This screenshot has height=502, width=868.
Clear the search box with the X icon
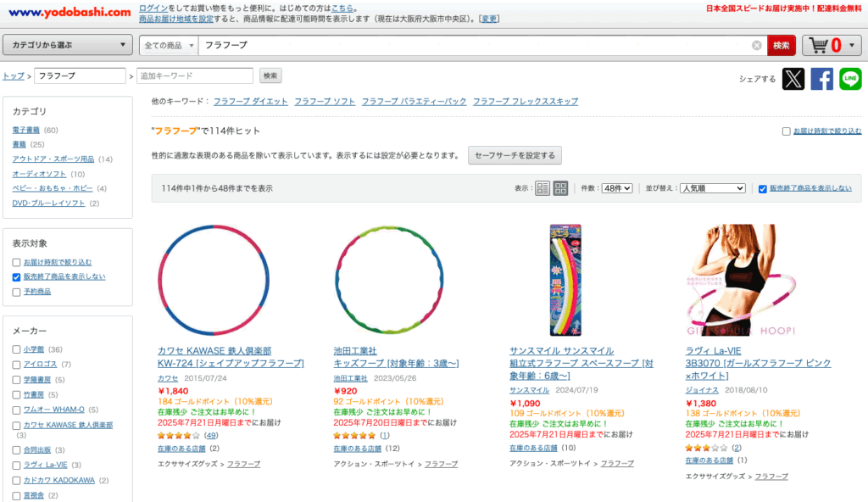757,46
